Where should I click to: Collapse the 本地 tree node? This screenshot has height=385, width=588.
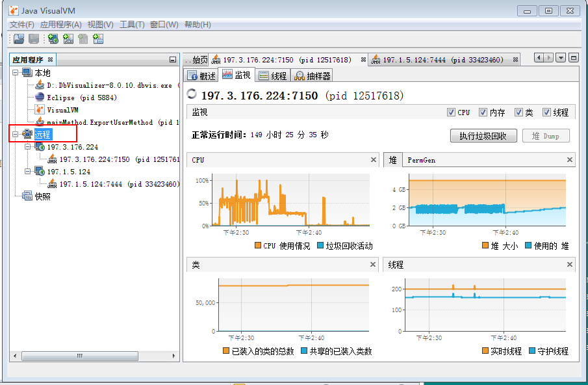[16, 72]
